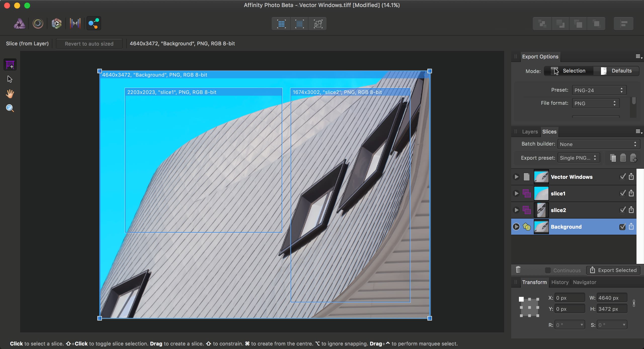Switch to the Tone Mapping persona
This screenshot has width=644, height=349.
(75, 24)
